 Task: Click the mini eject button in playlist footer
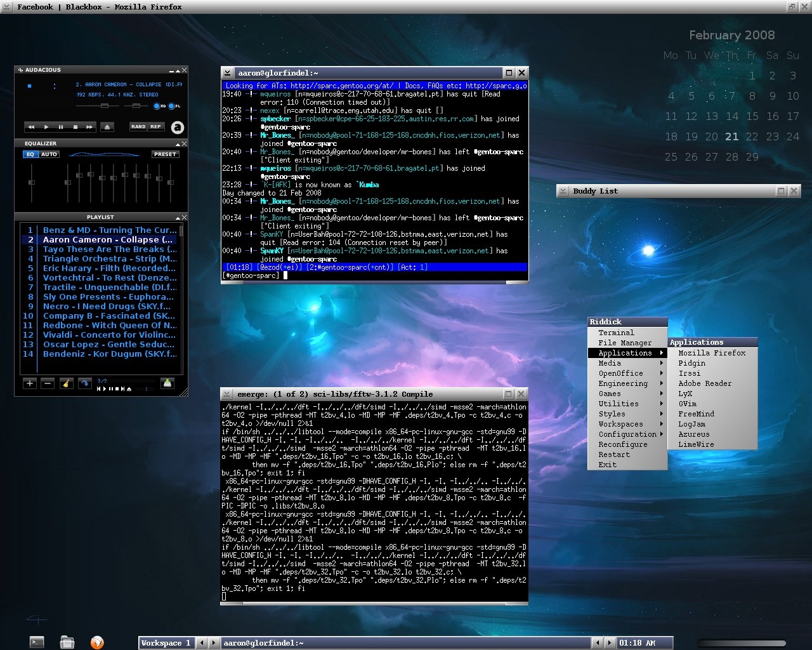(129, 388)
